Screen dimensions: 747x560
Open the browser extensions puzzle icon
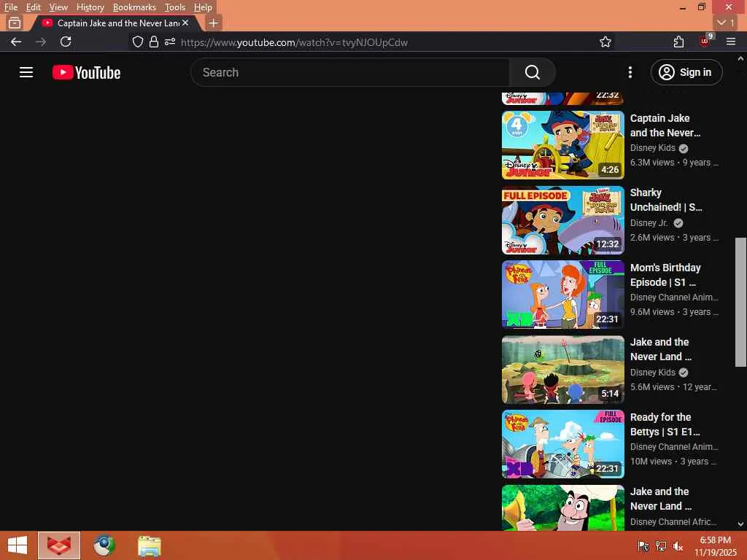[x=678, y=42]
